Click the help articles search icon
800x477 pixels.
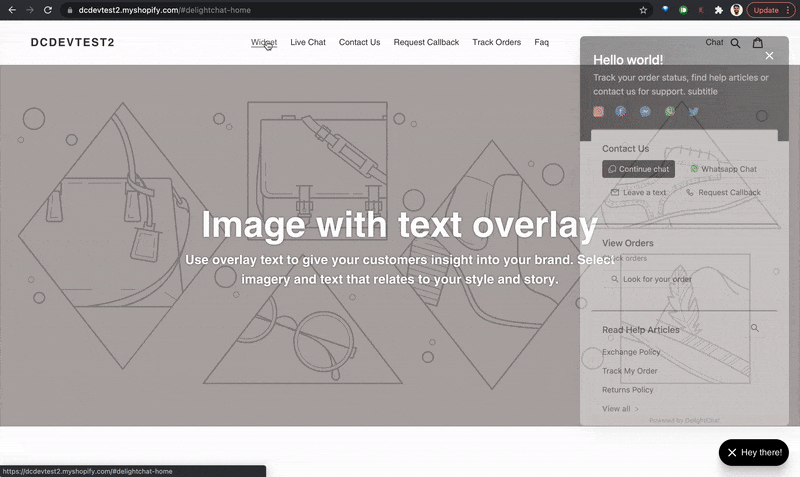click(x=755, y=328)
